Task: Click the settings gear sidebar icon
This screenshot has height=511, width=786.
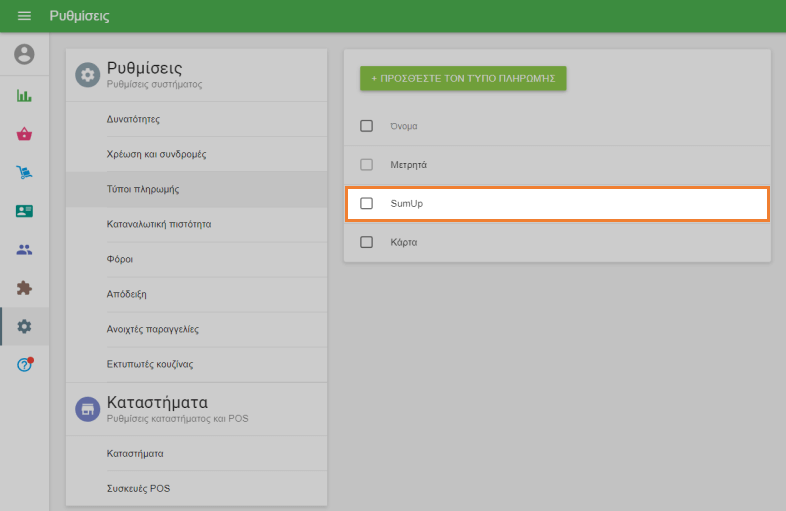Action: (x=24, y=326)
